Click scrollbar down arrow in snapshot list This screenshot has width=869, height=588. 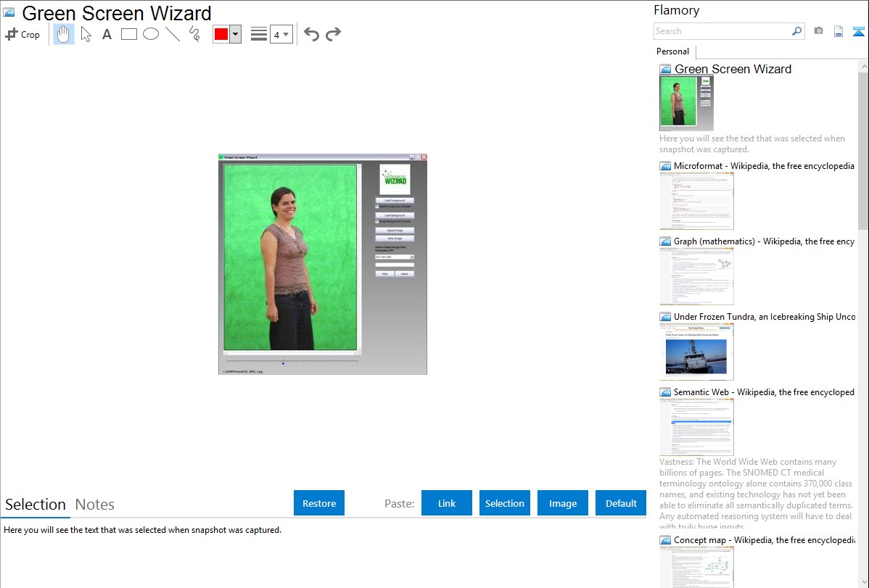coord(863,582)
